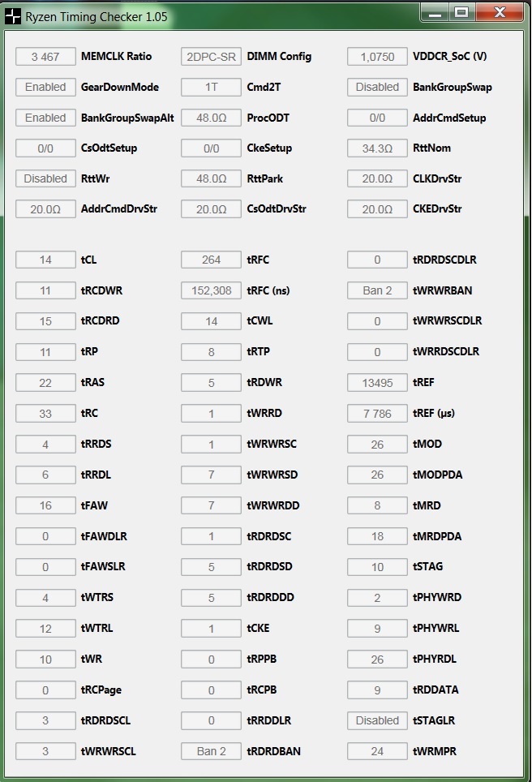Click the tSTAGLR Disabled field
The image size is (532, 782).
pyautogui.click(x=377, y=721)
